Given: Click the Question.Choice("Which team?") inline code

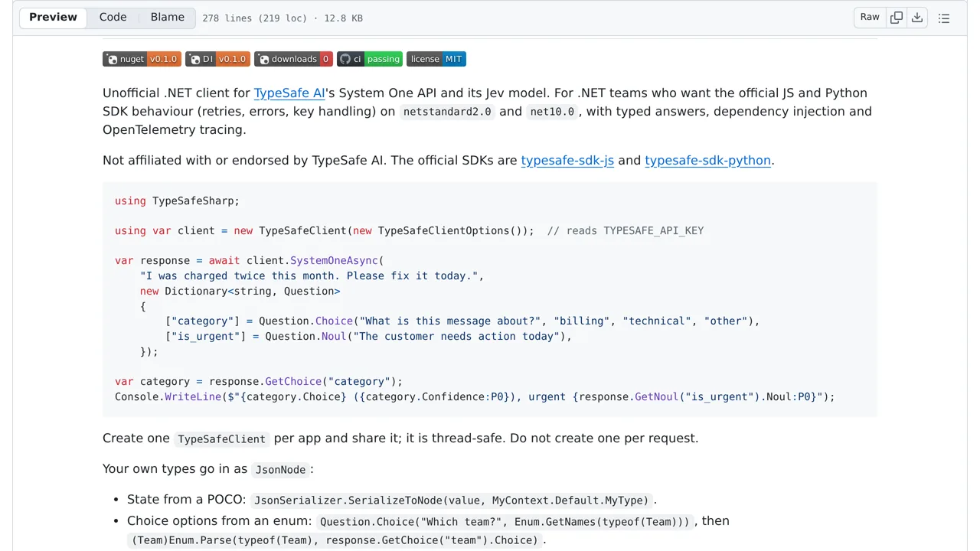Looking at the screenshot, I should click(505, 522).
